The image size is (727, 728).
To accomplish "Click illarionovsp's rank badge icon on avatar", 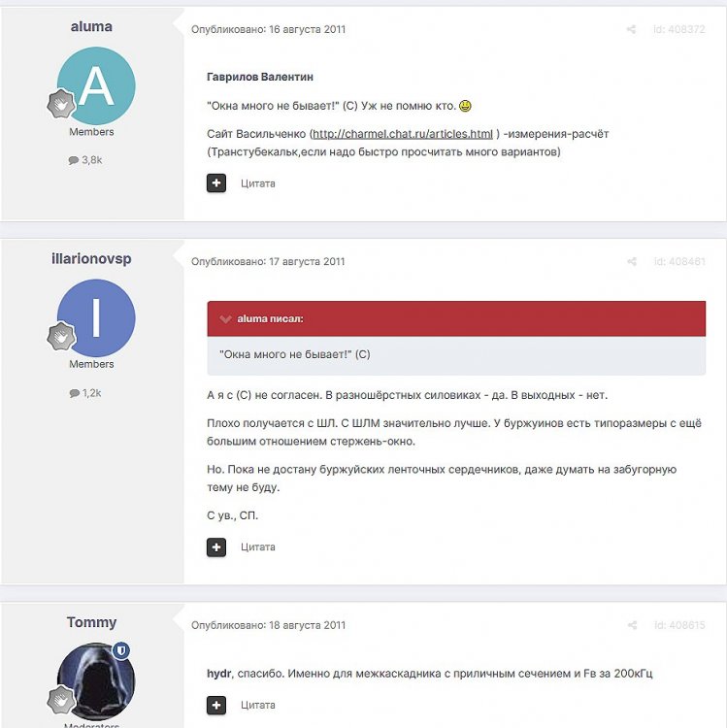I will point(61,337).
